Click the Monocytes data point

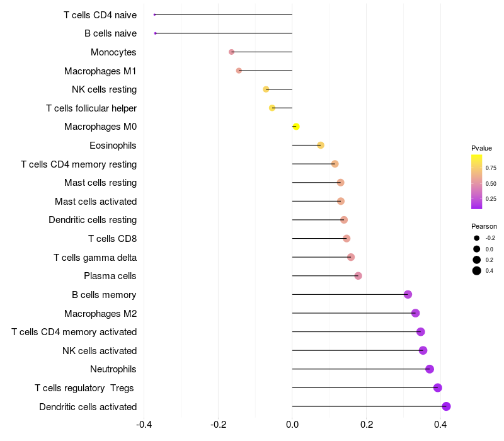231,52
